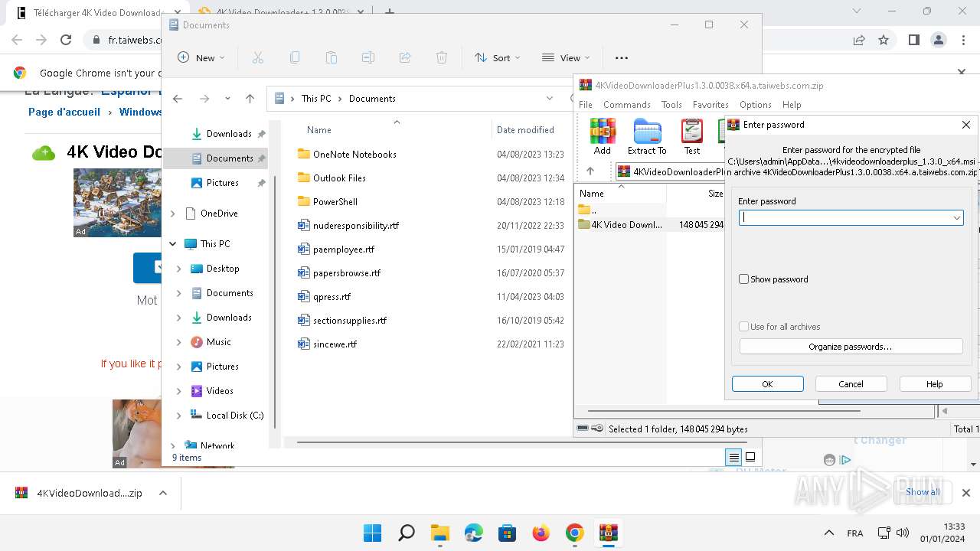980x551 pixels.
Task: Open the Sort dropdown in Explorer
Action: tap(497, 57)
